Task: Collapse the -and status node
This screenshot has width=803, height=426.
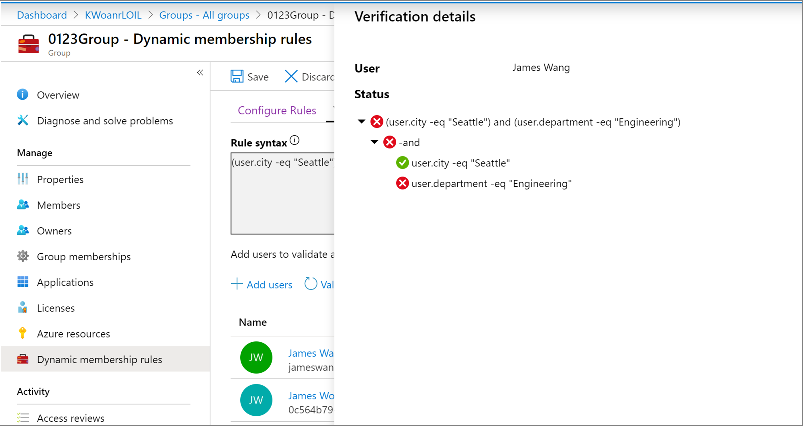Action: tap(375, 142)
